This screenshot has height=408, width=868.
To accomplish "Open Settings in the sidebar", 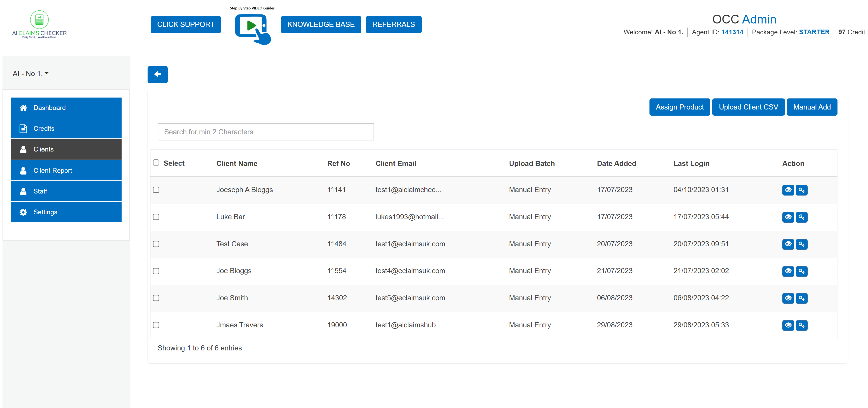I will point(66,212).
